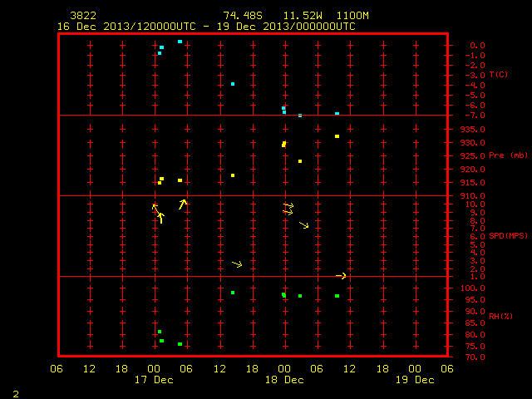Select the green humidity point above 17 Dec afternoon
Viewport: 532px width, 399px height.
click(x=233, y=293)
